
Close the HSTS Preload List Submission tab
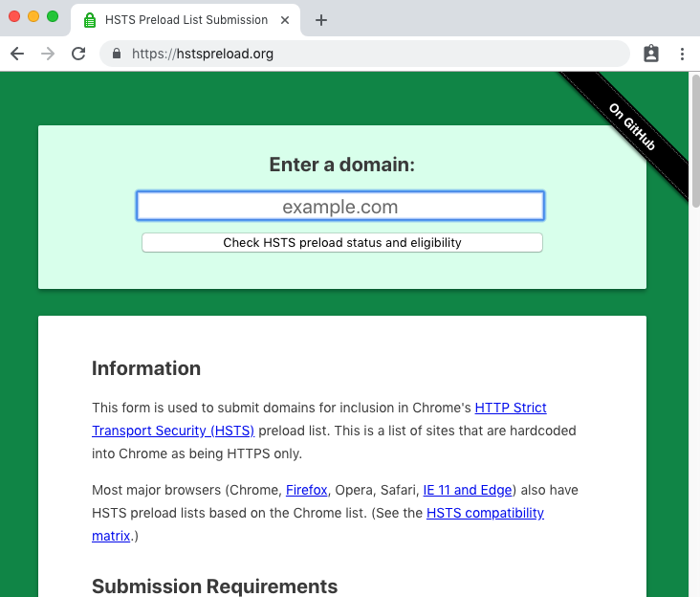(x=285, y=20)
